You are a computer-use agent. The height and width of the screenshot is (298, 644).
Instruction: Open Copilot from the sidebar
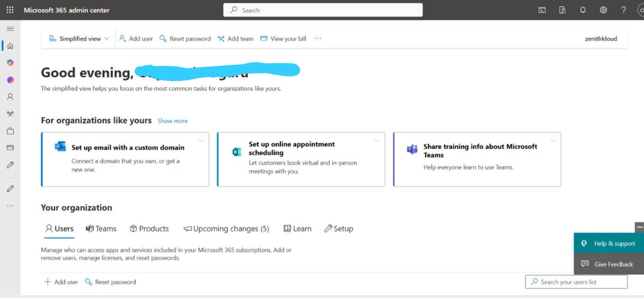point(10,63)
